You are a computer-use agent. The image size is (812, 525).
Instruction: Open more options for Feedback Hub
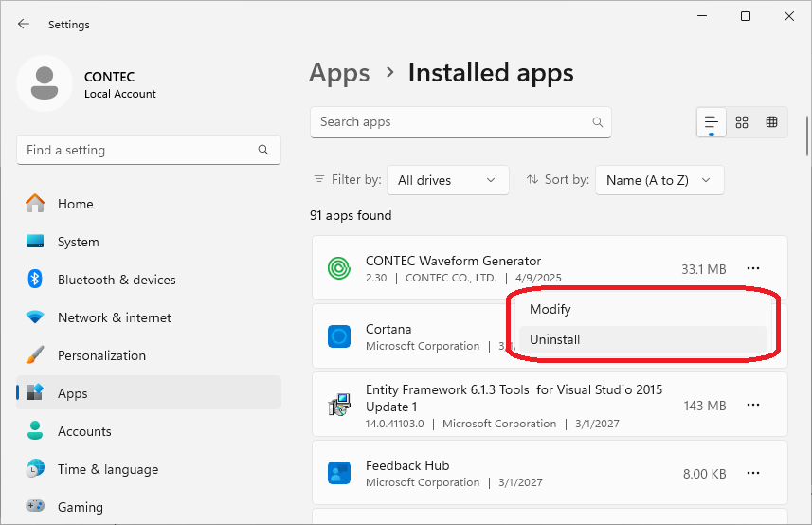pyautogui.click(x=753, y=473)
